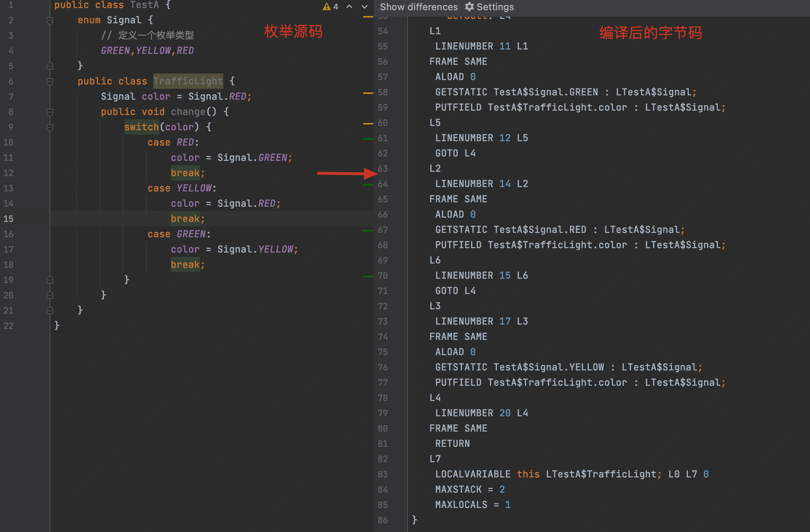Click the 'MAXSTACK = 2' line
810x532 pixels.
point(470,489)
